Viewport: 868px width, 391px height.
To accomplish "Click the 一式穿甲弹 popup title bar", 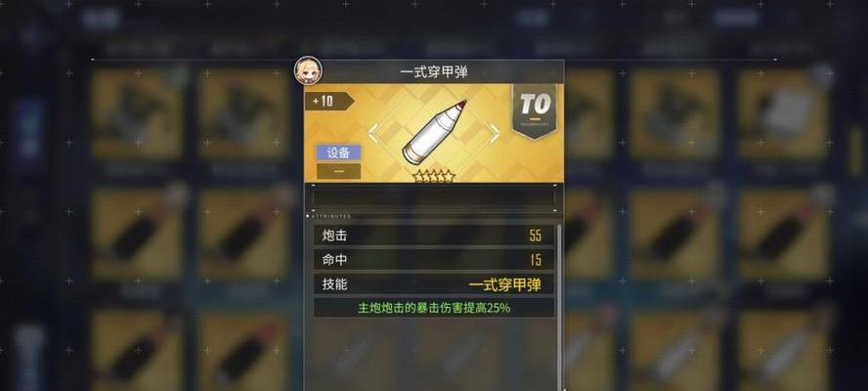I will coord(434,72).
